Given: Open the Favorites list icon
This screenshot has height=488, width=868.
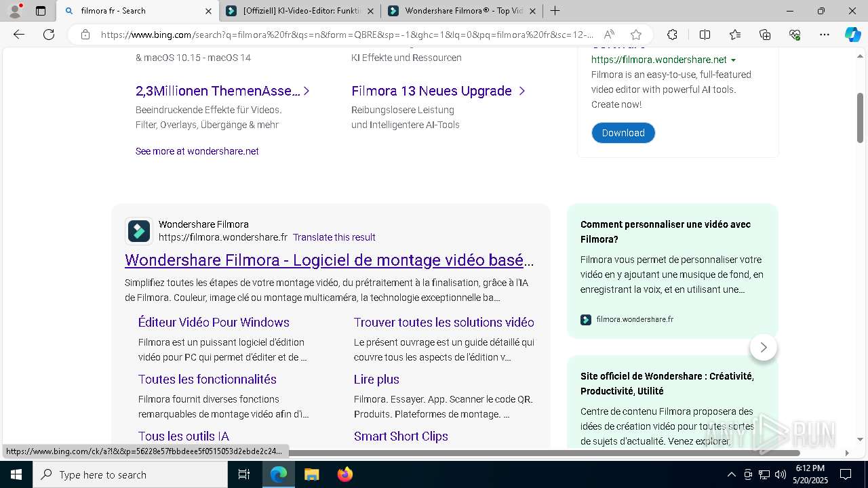Looking at the screenshot, I should (x=735, y=35).
